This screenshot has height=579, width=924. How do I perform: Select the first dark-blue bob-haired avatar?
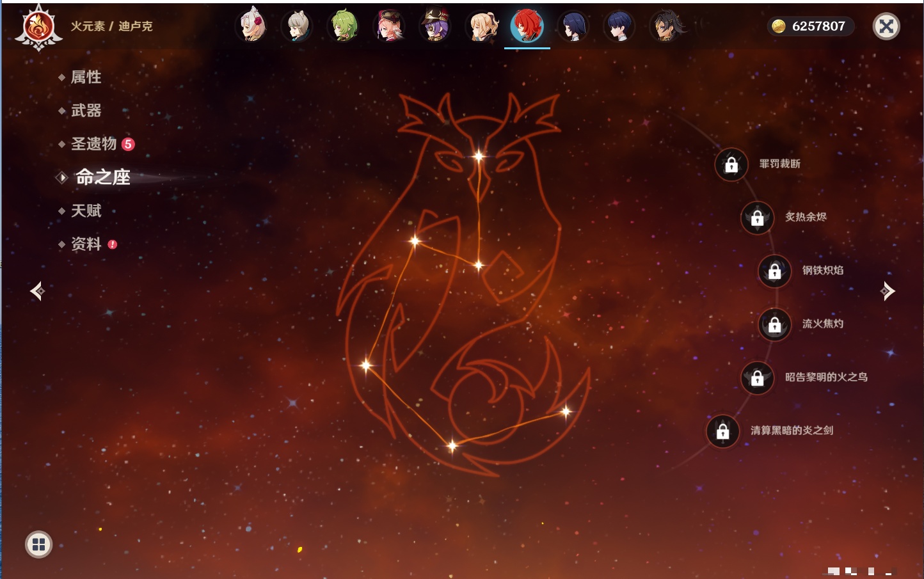click(573, 26)
